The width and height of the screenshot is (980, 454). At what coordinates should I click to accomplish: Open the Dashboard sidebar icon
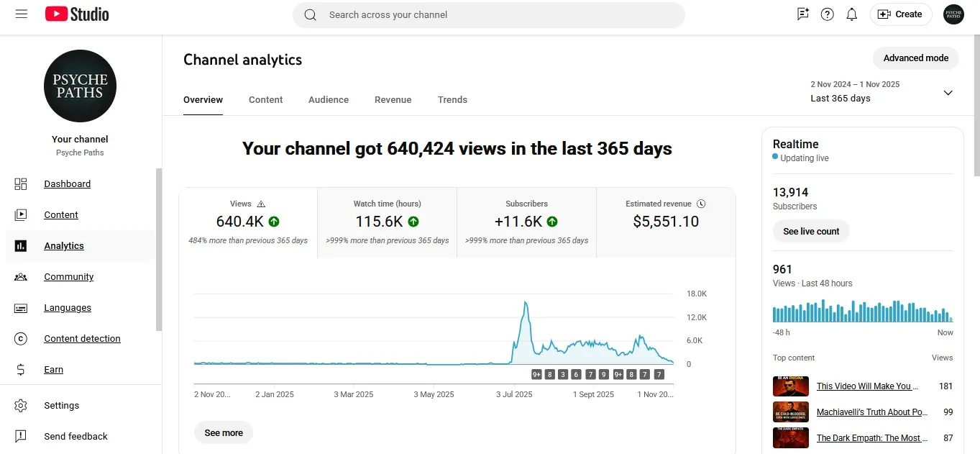pos(21,184)
